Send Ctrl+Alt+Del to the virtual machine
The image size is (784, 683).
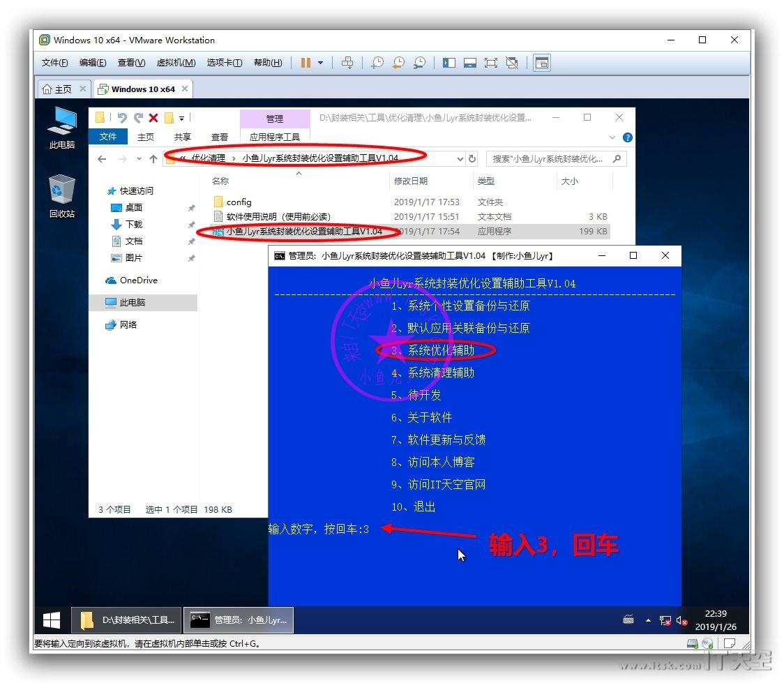pyautogui.click(x=347, y=63)
